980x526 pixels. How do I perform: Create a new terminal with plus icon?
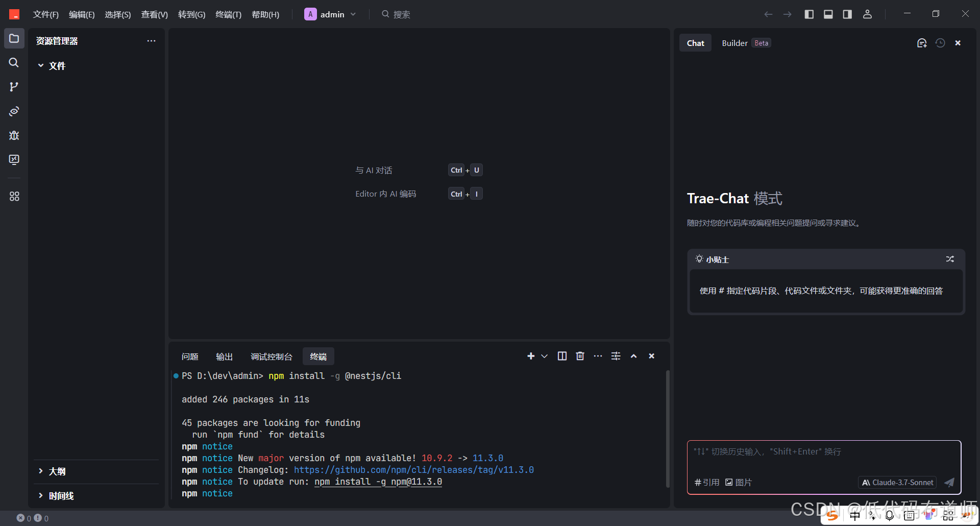coord(531,356)
